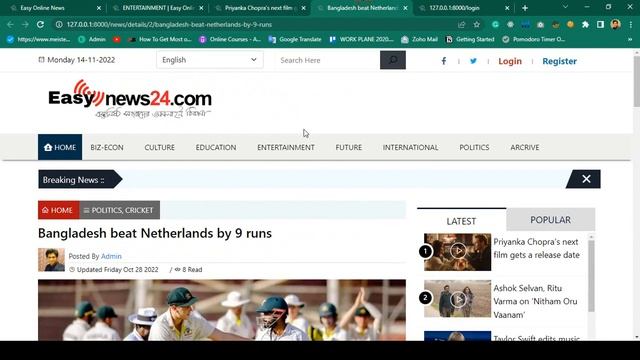The width and height of the screenshot is (640, 360).
Task: Open the POLITICS menu item
Action: [474, 147]
